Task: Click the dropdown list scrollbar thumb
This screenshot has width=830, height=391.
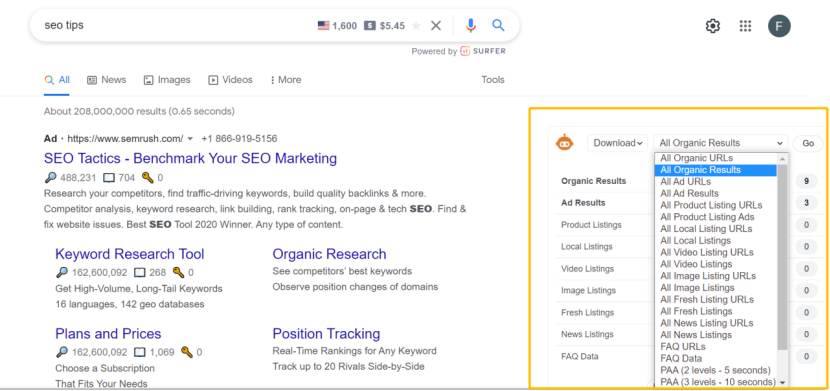Action: coord(782,257)
